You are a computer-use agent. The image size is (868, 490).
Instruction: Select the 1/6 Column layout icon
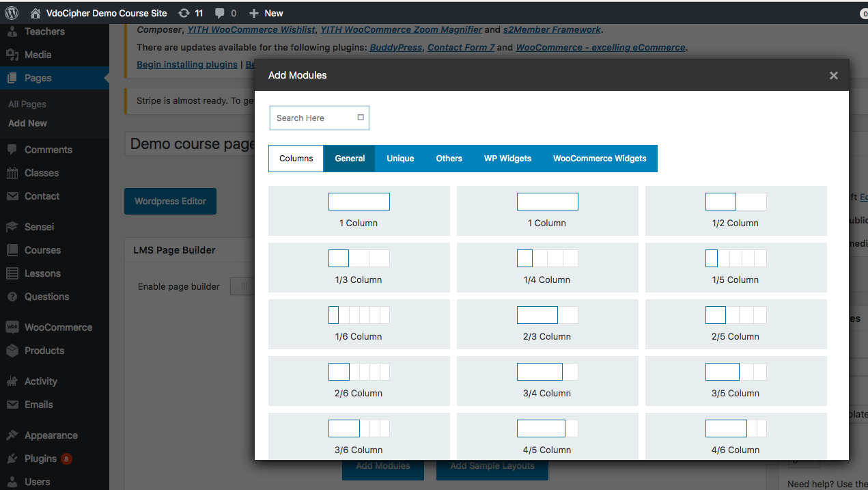[x=359, y=315]
